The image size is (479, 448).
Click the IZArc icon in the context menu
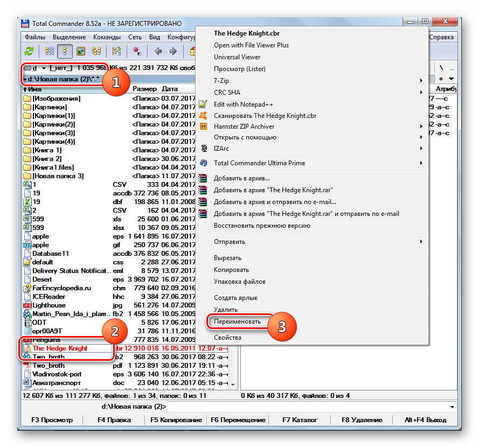click(204, 149)
